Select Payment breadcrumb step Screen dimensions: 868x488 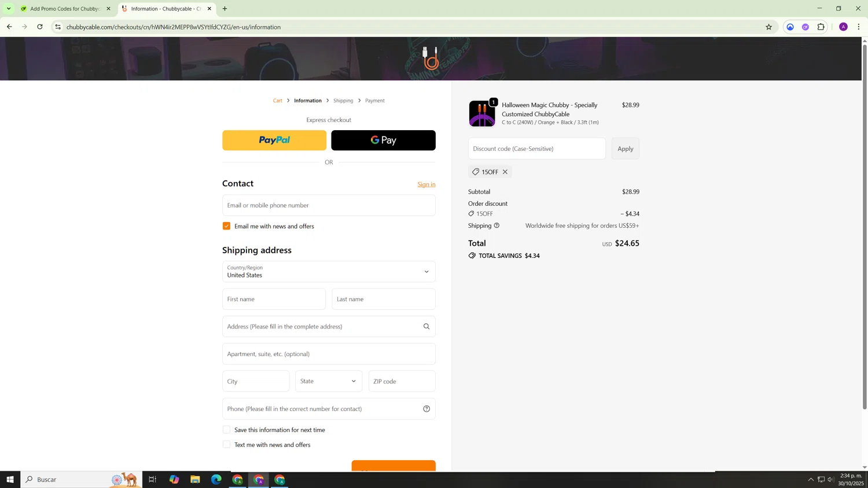(375, 101)
